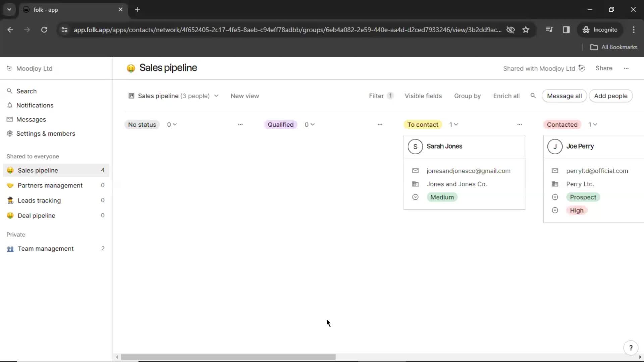Screen dimensions: 644x362
Task: Open Visible fields settings
Action: [x=423, y=96]
